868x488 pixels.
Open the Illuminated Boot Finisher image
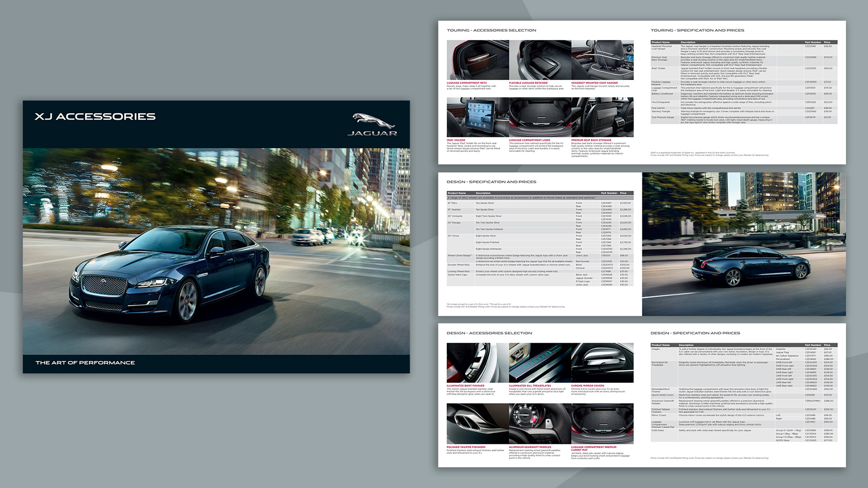(477, 363)
